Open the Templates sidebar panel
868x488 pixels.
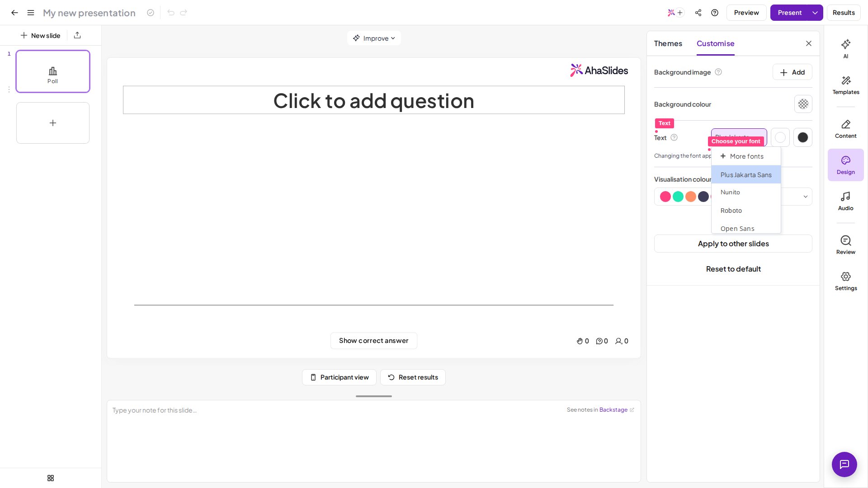(x=846, y=85)
